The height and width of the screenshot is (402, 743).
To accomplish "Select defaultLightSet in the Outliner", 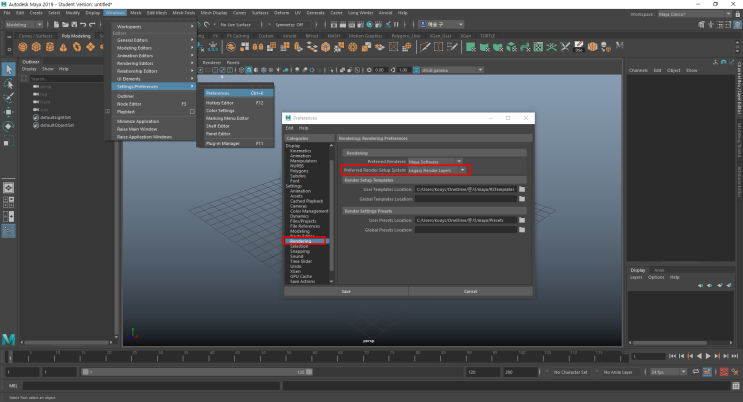I will point(55,118).
